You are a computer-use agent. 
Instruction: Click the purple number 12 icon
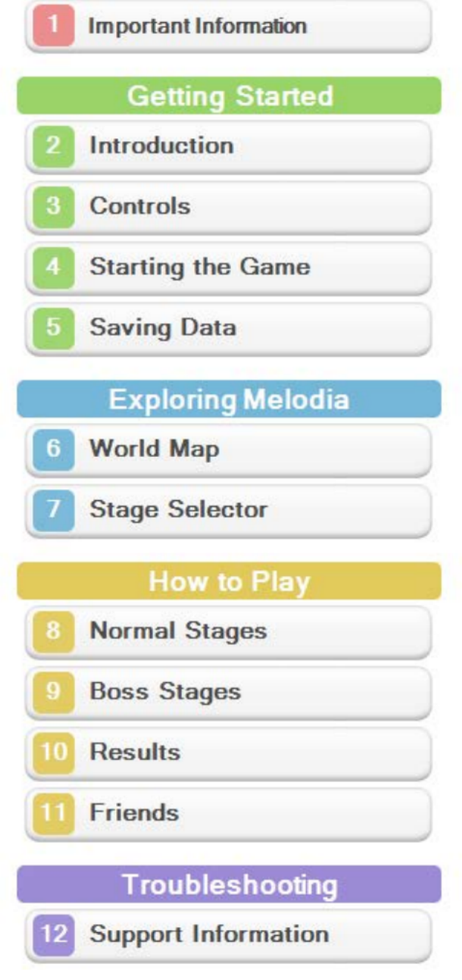click(53, 935)
